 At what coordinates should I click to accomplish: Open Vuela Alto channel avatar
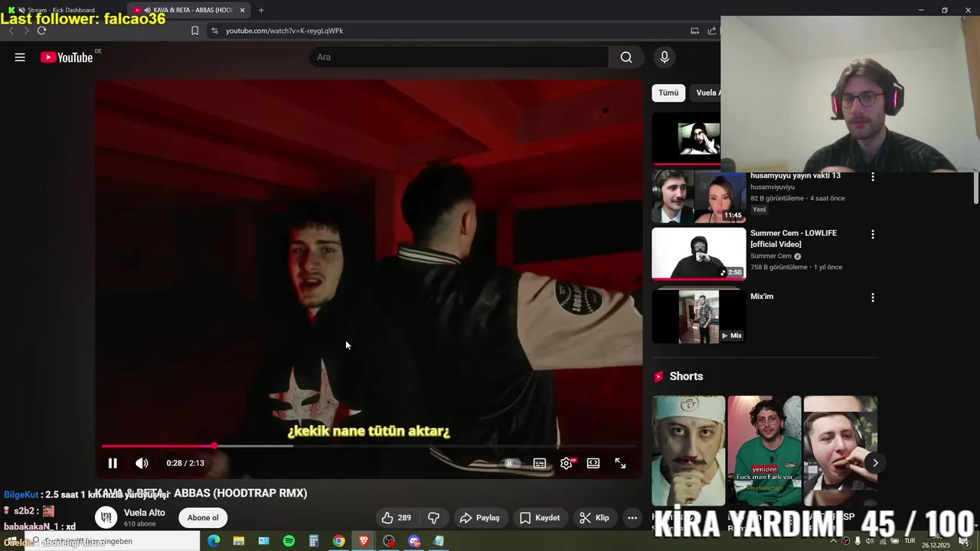tap(106, 518)
